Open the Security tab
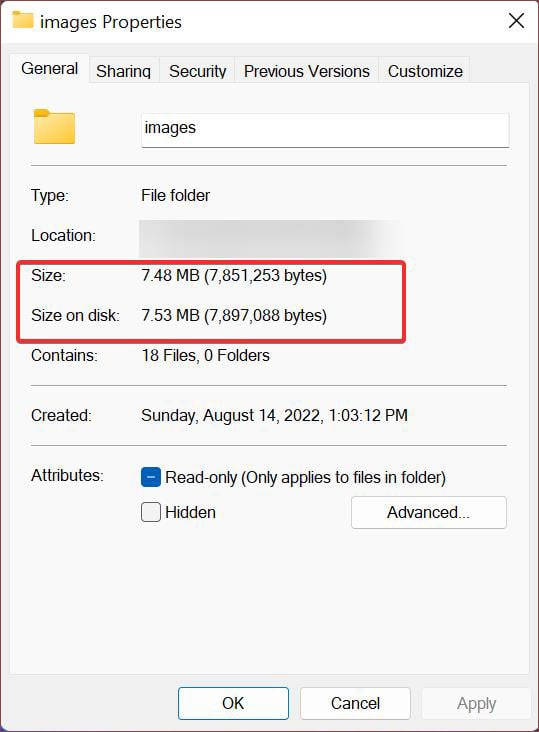Viewport: 539px width, 732px height. coord(197,71)
